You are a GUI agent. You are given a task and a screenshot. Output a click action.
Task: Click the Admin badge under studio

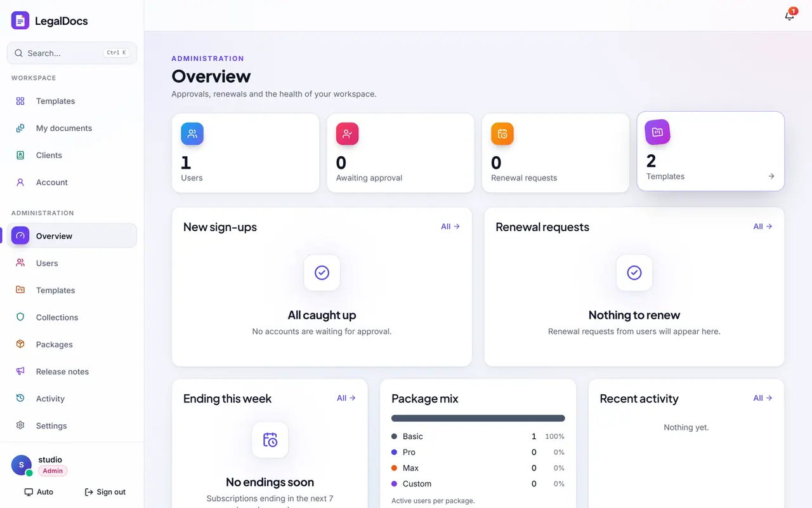pyautogui.click(x=53, y=471)
